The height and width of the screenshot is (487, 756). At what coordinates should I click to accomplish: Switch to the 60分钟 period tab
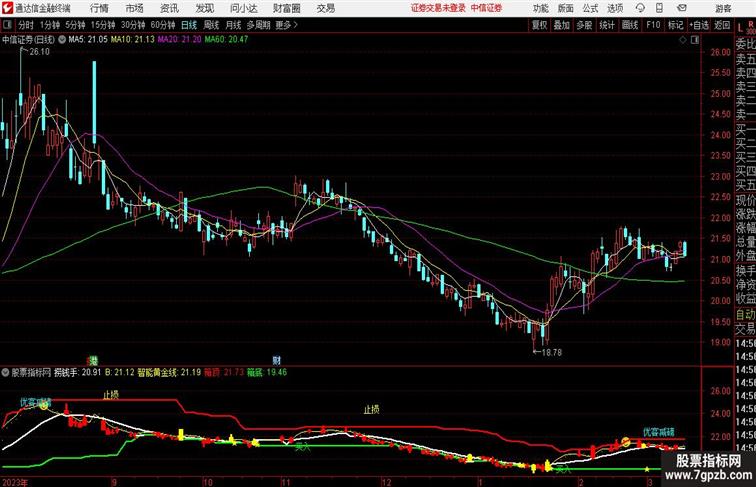point(163,25)
